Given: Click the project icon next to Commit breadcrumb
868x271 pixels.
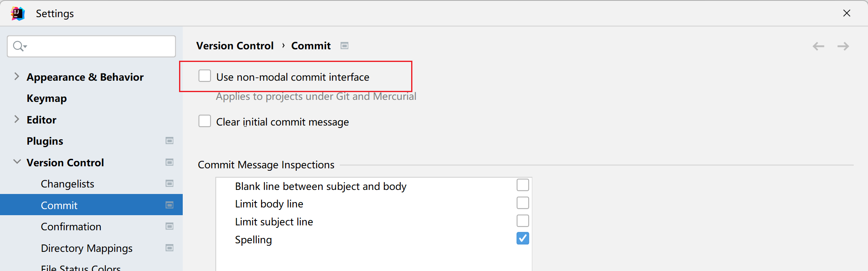Looking at the screenshot, I should tap(345, 46).
